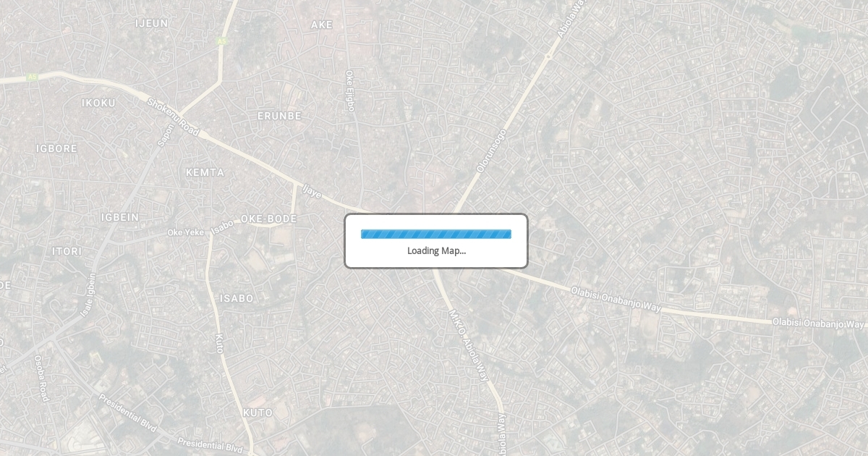Select the Shokenu Road street label

[173, 117]
